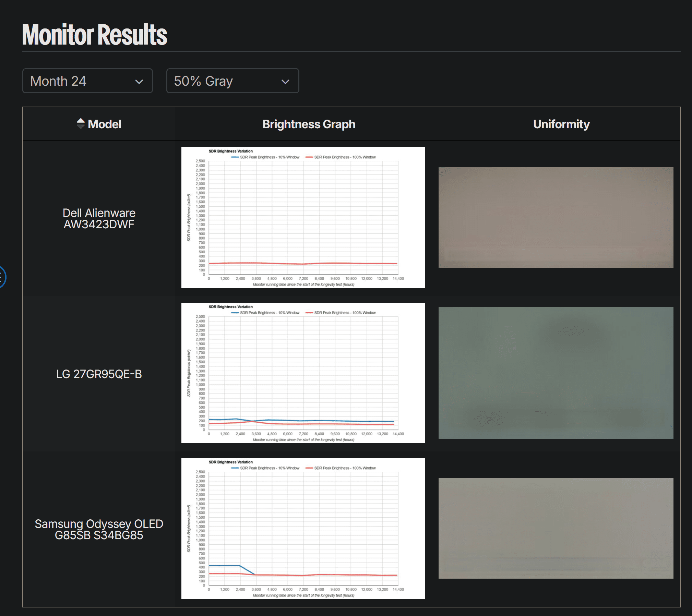
Task: Open the LG 27GR95QE-B uniformity photo
Action: click(x=556, y=373)
